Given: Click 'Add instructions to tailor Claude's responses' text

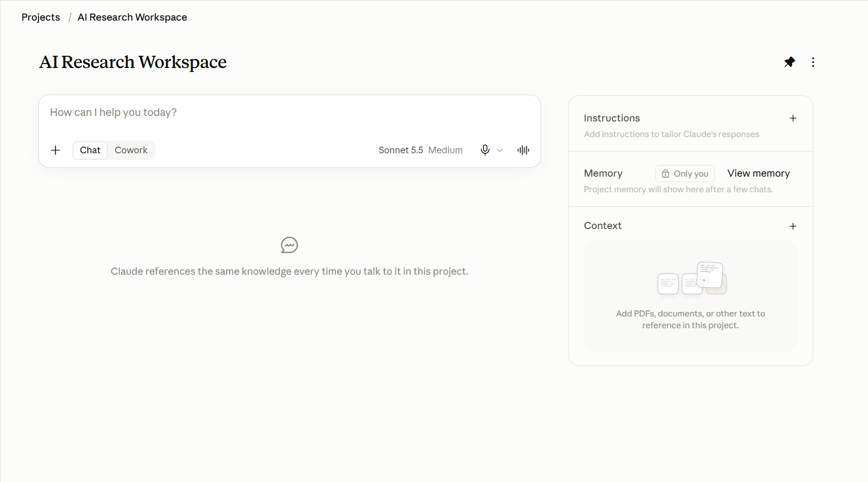Looking at the screenshot, I should 671,134.
